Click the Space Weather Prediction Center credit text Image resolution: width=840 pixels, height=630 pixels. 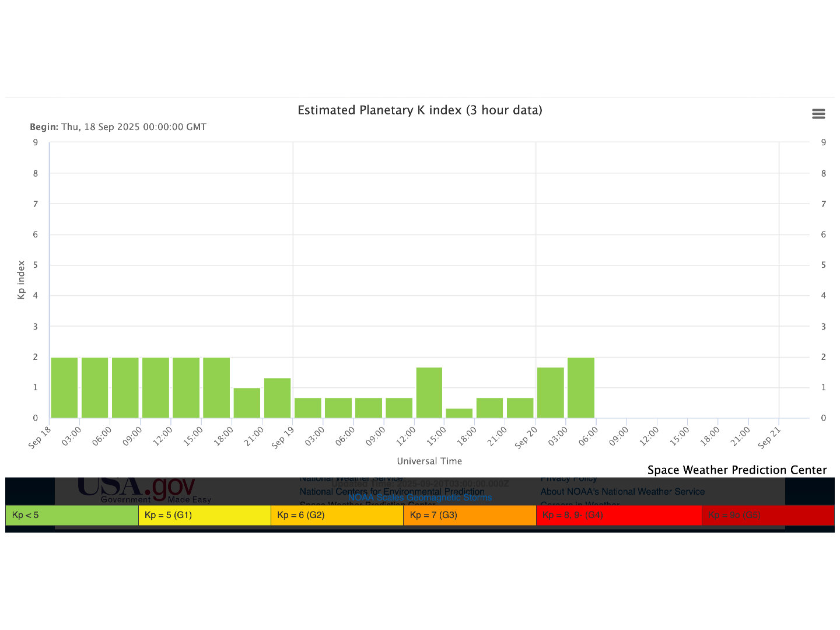pyautogui.click(x=737, y=470)
